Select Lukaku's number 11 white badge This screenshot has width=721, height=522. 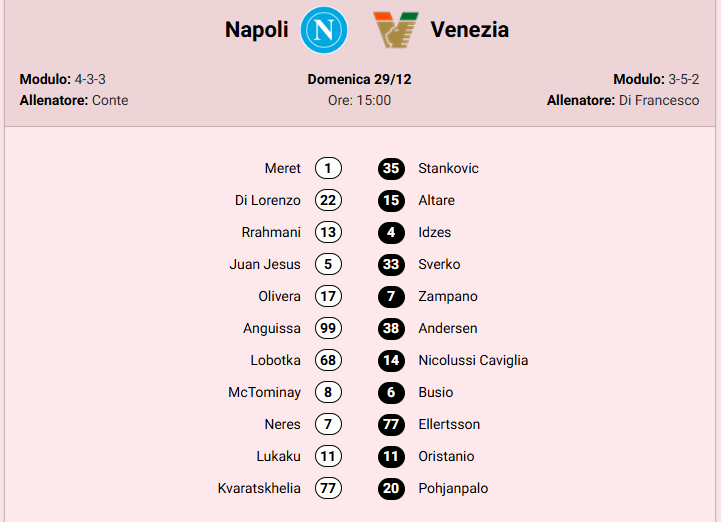[328, 456]
